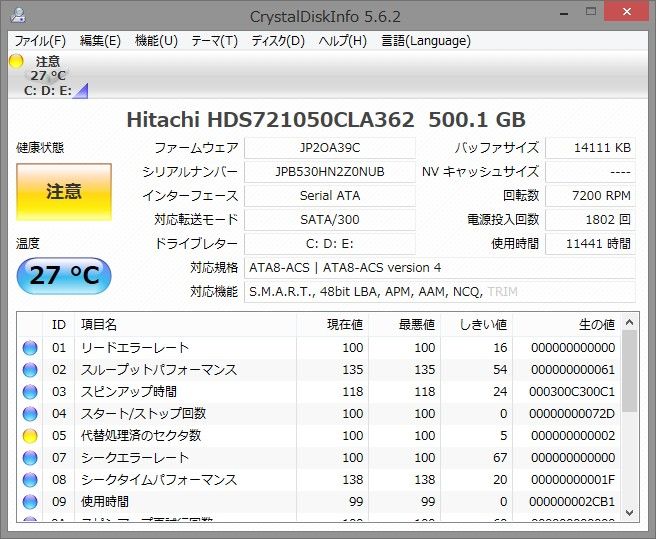Open the ディスク(D) menu

coord(278,41)
